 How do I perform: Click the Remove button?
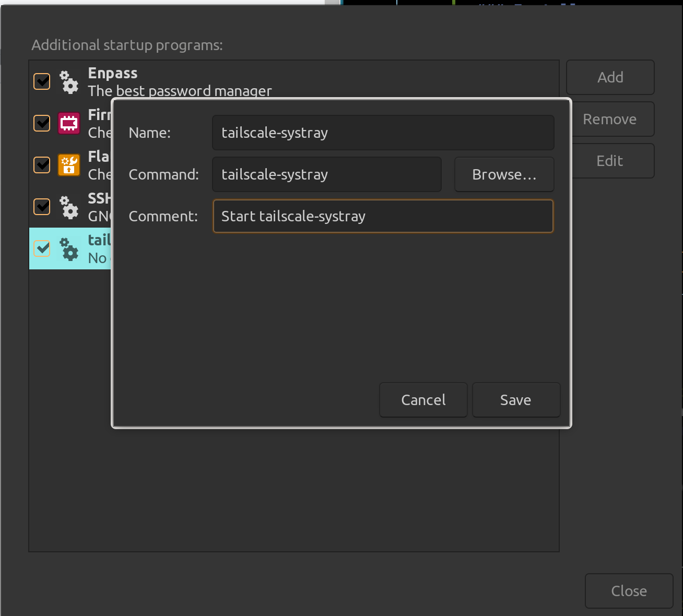coord(610,119)
